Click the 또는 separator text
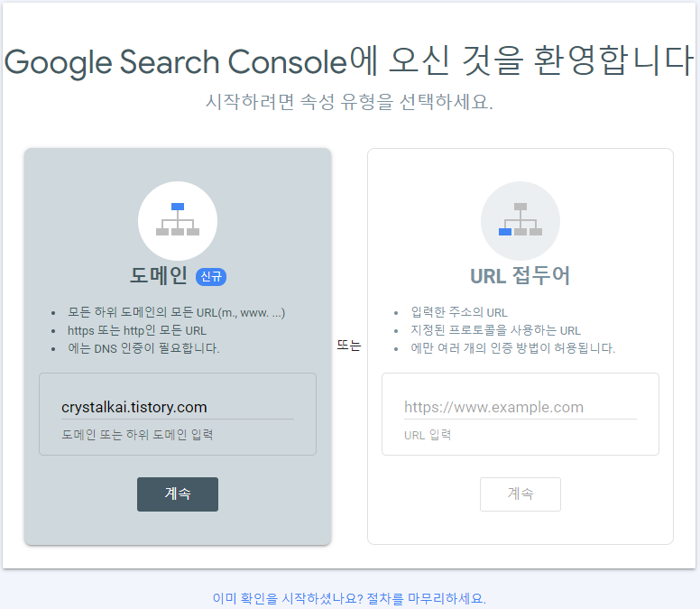 pos(349,346)
